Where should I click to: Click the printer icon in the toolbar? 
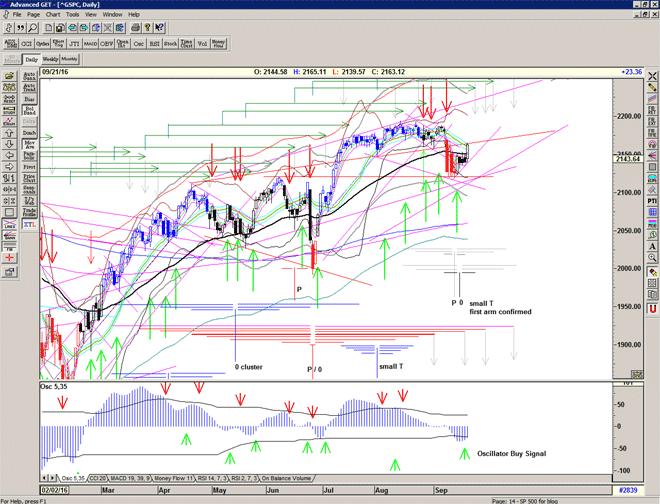click(x=134, y=27)
